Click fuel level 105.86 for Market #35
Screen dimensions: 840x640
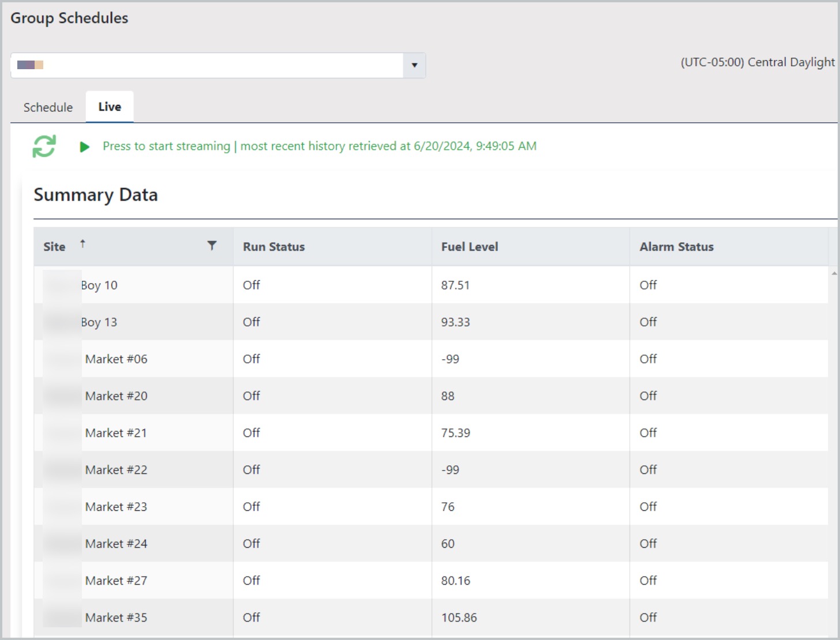click(459, 618)
